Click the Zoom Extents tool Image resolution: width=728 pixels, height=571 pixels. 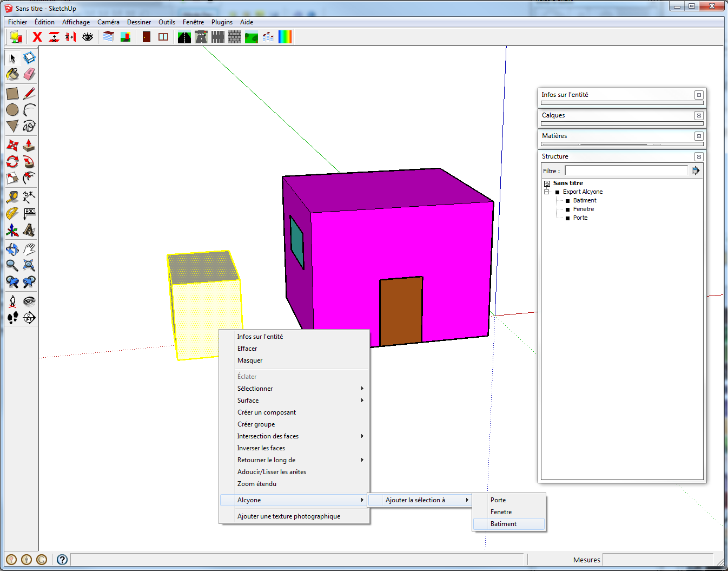coord(29,265)
